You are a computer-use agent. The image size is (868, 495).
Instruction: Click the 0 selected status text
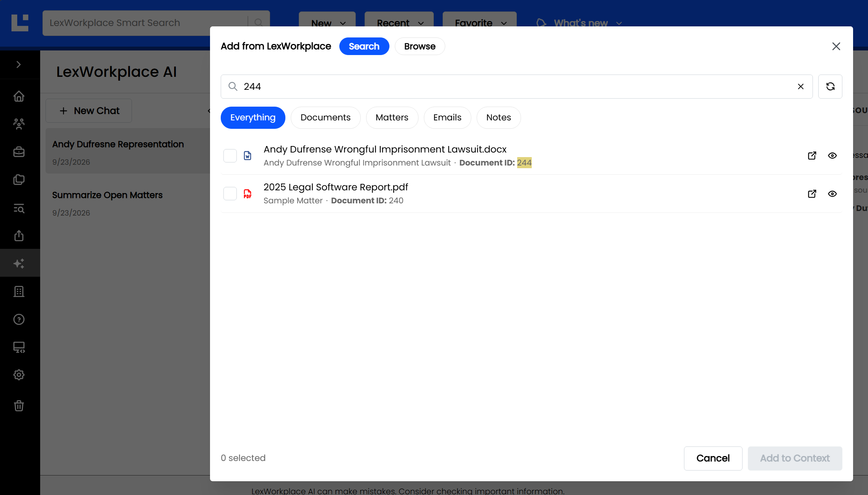[243, 458]
